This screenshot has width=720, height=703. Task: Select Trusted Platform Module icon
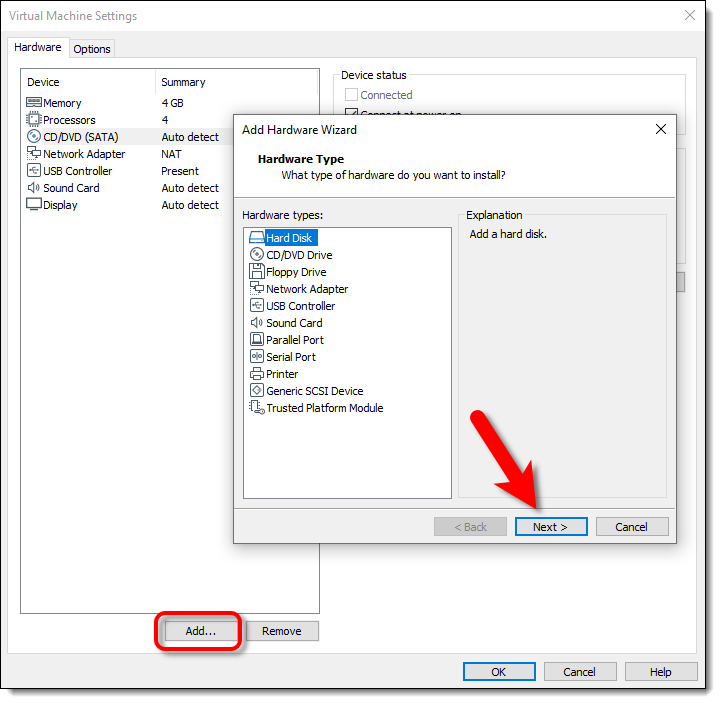[x=257, y=407]
